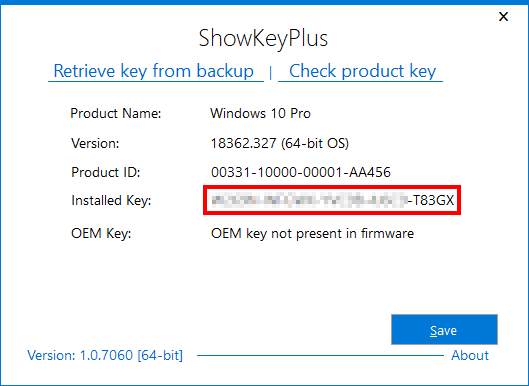Click the Product ID label
Viewport: 529px width, 386px height.
(x=106, y=172)
